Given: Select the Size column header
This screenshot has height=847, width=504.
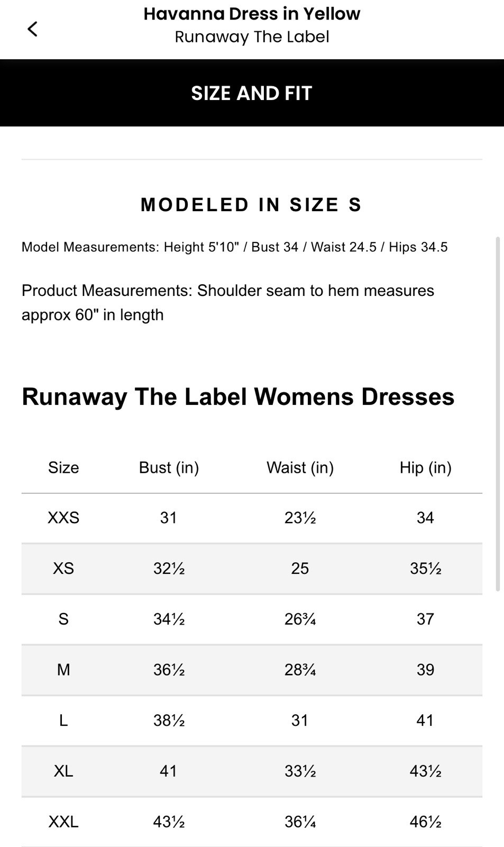Looking at the screenshot, I should [63, 467].
